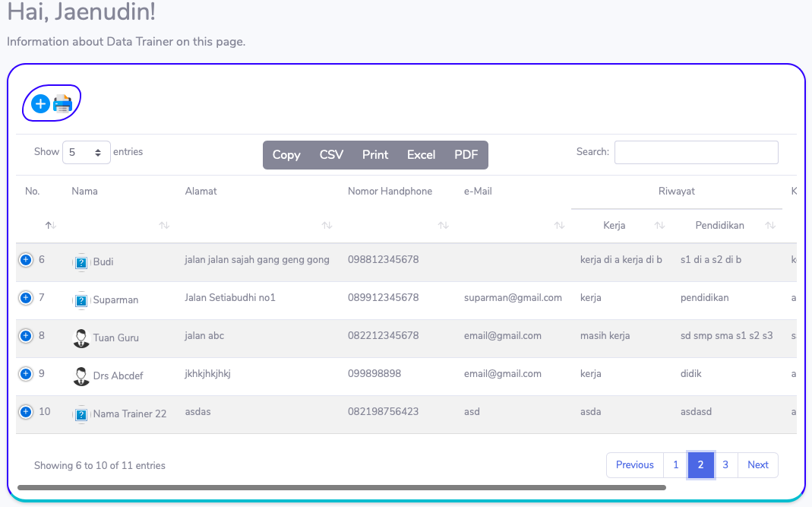Expand row details for Budi
812x507 pixels.
[25, 260]
